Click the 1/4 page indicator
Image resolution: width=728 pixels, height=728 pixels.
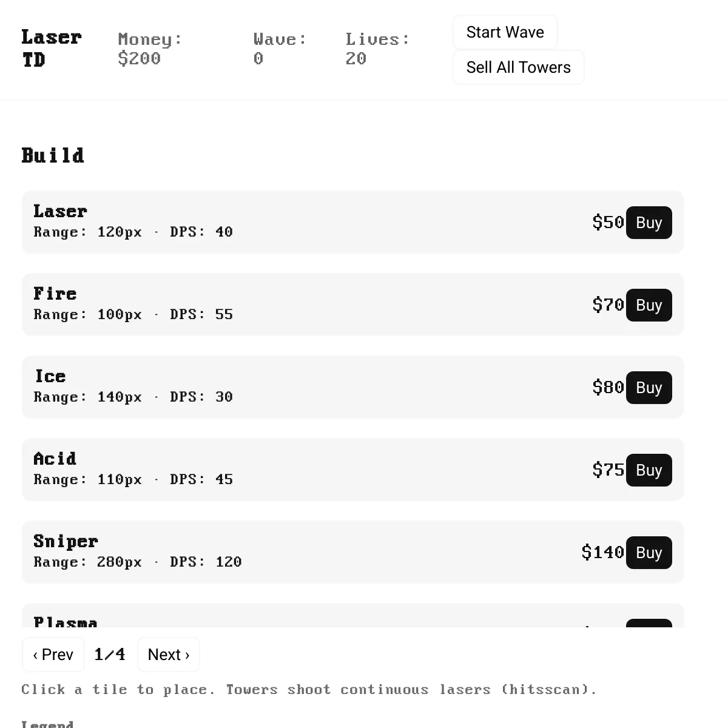tap(110, 655)
